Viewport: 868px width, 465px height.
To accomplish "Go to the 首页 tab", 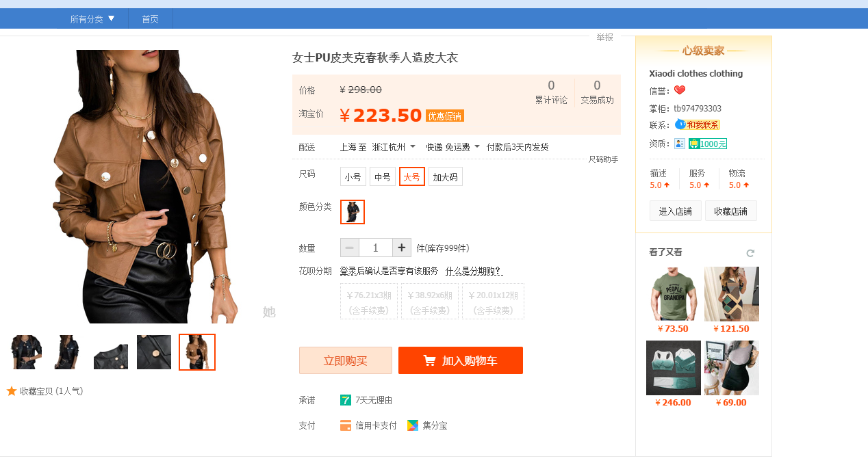I will (151, 19).
